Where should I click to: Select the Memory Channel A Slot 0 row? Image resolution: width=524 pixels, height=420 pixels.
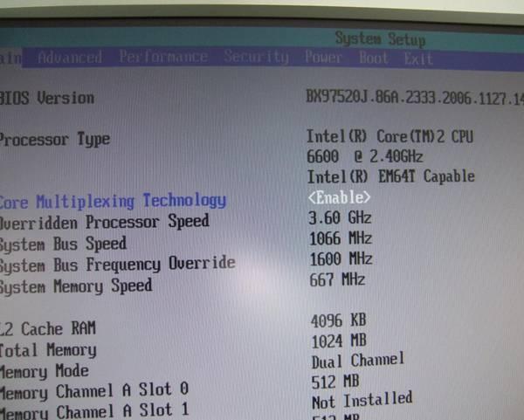pos(94,389)
